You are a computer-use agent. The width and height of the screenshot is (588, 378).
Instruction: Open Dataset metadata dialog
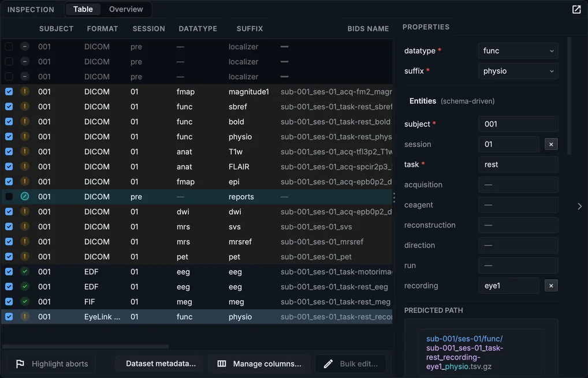(161, 364)
